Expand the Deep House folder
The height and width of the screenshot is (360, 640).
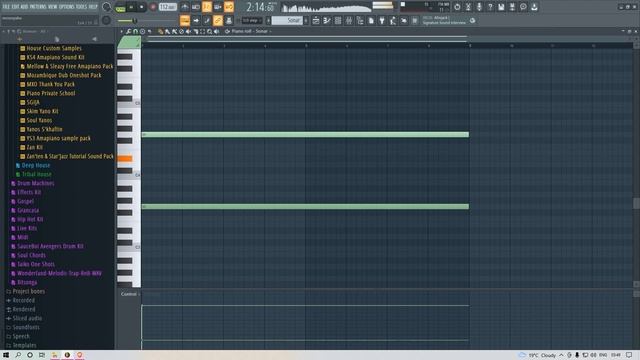tap(36, 165)
